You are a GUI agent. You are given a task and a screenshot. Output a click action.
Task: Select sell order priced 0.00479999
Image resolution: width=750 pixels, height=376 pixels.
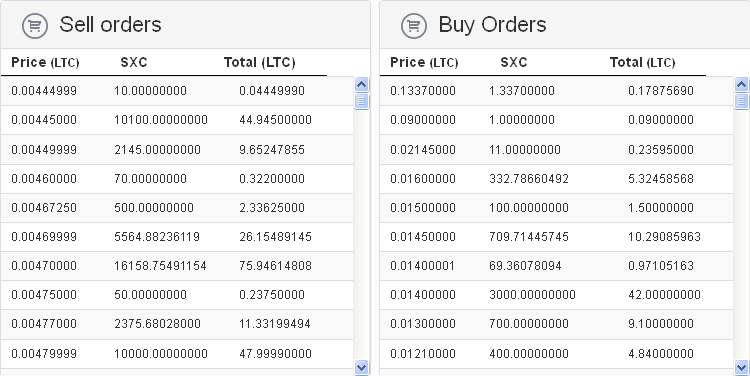point(176,354)
